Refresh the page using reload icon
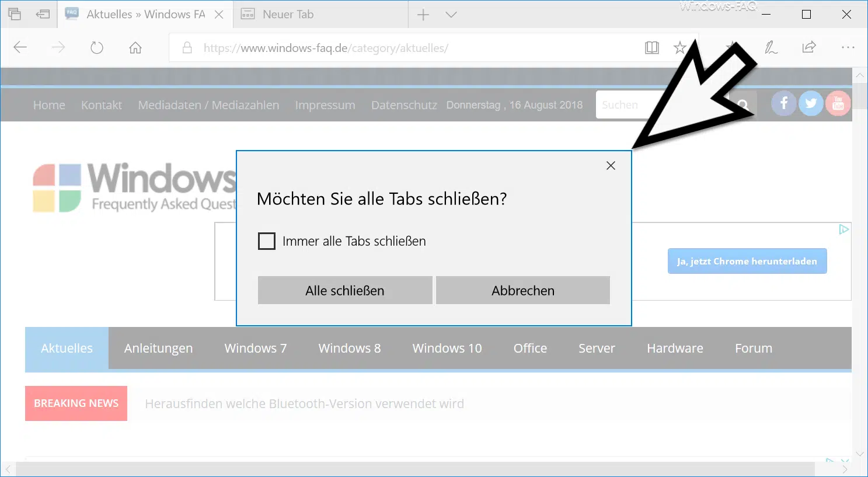This screenshot has height=477, width=868. [x=97, y=48]
